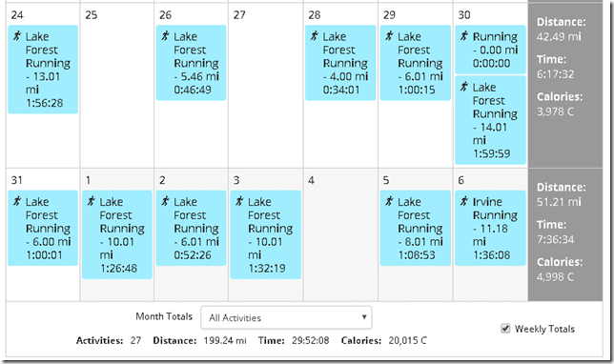Uncheck the Weekly Totals checkbox
614x364 pixels.
505,328
